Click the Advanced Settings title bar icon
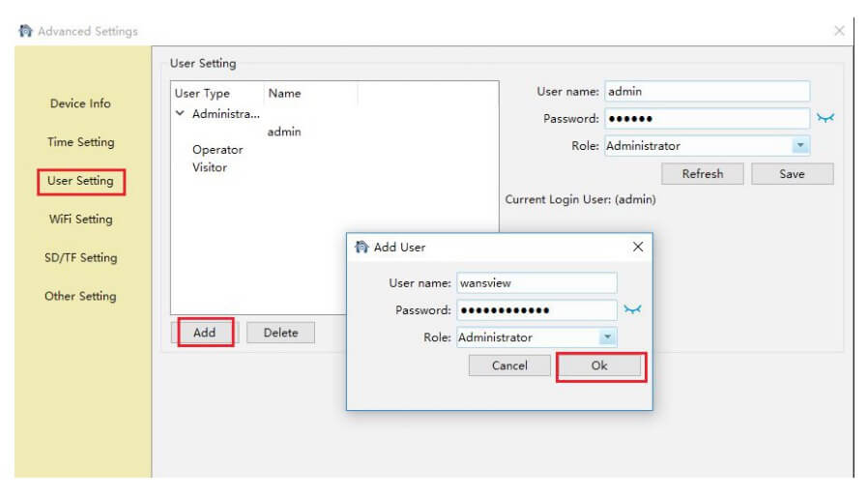Viewport: 868px width, 498px height. (x=25, y=31)
